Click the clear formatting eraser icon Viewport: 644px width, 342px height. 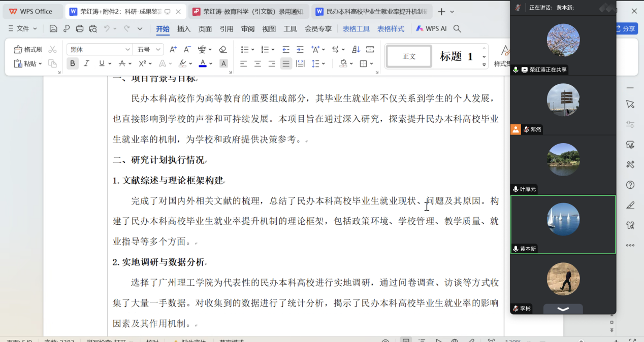(x=222, y=49)
